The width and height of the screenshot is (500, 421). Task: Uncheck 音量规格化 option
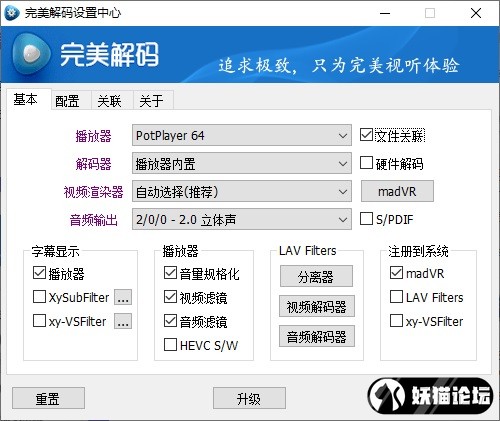point(170,273)
